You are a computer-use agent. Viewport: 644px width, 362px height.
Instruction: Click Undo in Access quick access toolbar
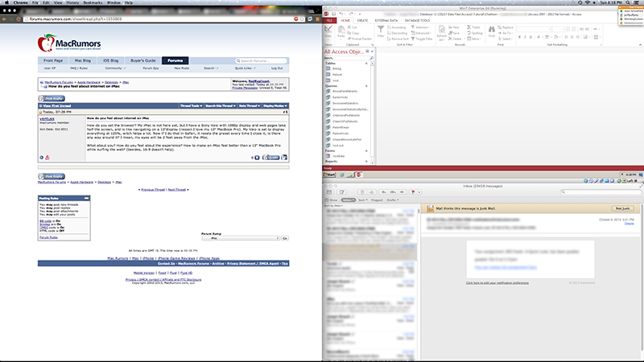[x=341, y=14]
